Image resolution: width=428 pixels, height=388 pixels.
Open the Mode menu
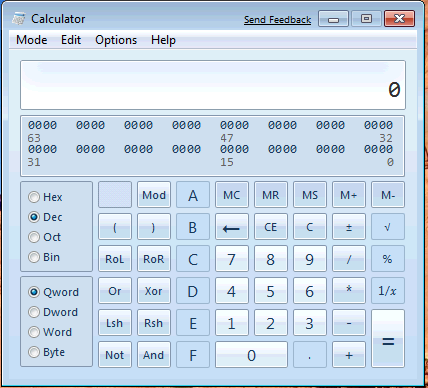(32, 40)
